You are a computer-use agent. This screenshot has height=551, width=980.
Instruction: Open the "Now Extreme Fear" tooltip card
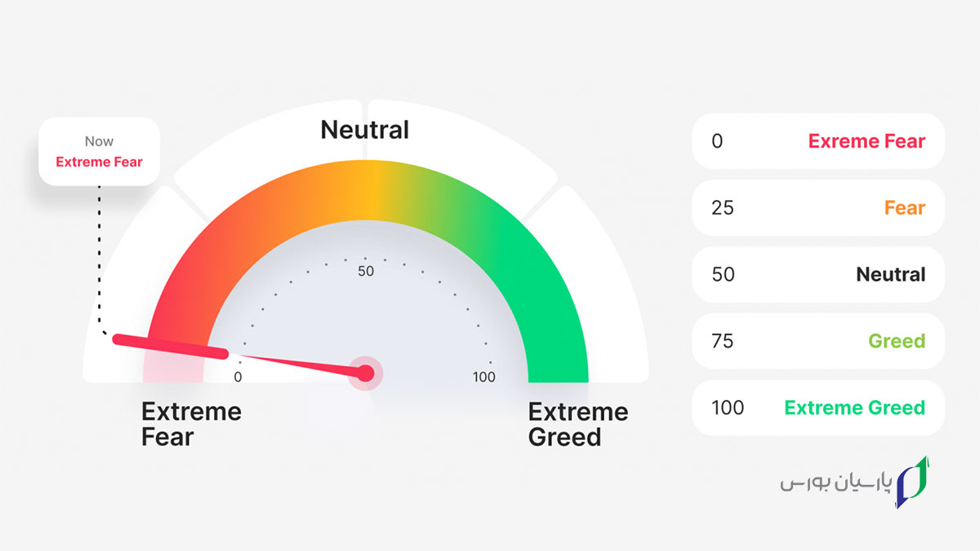pyautogui.click(x=99, y=152)
